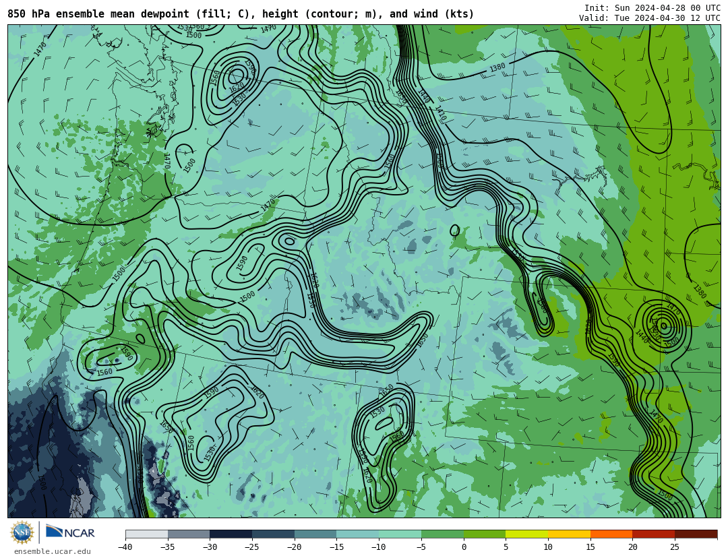The height and width of the screenshot is (560, 728).
Task: Pick the mint -10 to -5 colorbar segment
Action: point(400,534)
